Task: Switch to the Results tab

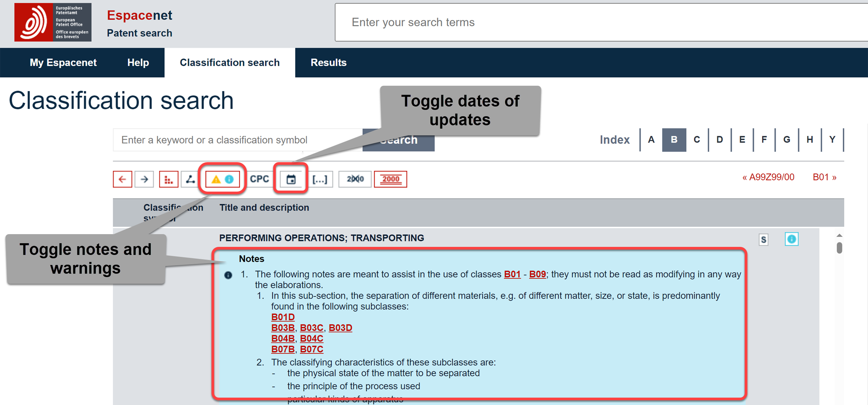Action: [x=329, y=62]
